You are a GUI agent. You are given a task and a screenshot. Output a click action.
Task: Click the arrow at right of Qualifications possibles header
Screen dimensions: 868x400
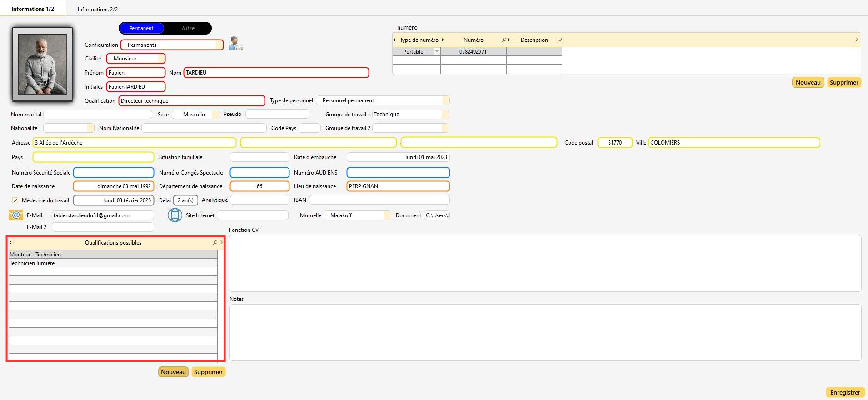tap(222, 243)
